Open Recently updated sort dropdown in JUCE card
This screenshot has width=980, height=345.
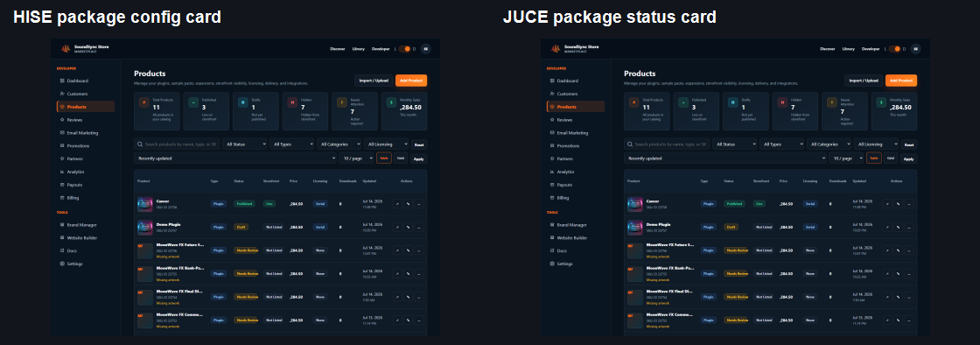point(725,158)
